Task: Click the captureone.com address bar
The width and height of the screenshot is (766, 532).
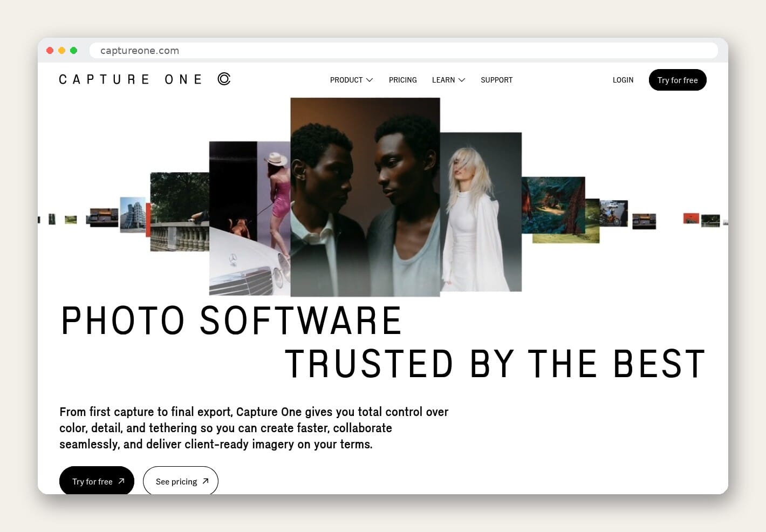Action: [403, 50]
